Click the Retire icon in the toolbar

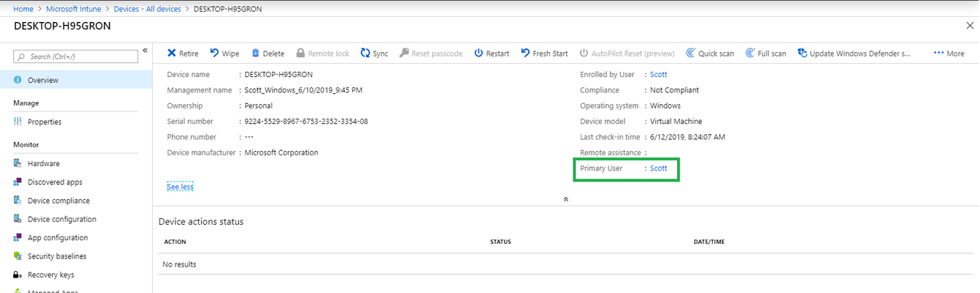pyautogui.click(x=171, y=53)
